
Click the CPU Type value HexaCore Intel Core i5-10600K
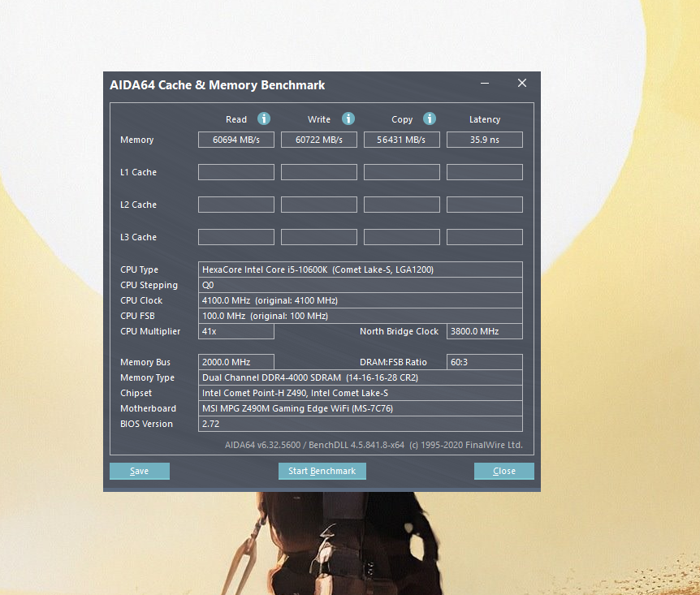tap(361, 269)
